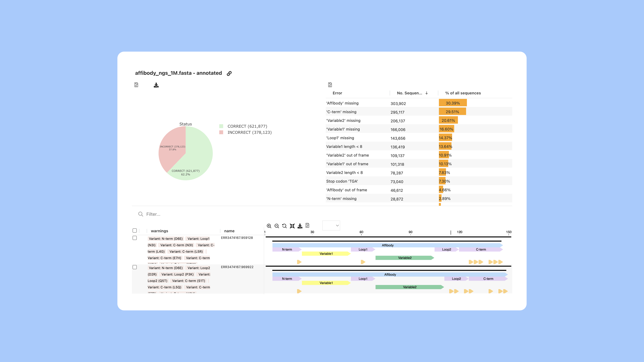
Task: Sort by the No. Sequen... column header
Action: [x=410, y=93]
